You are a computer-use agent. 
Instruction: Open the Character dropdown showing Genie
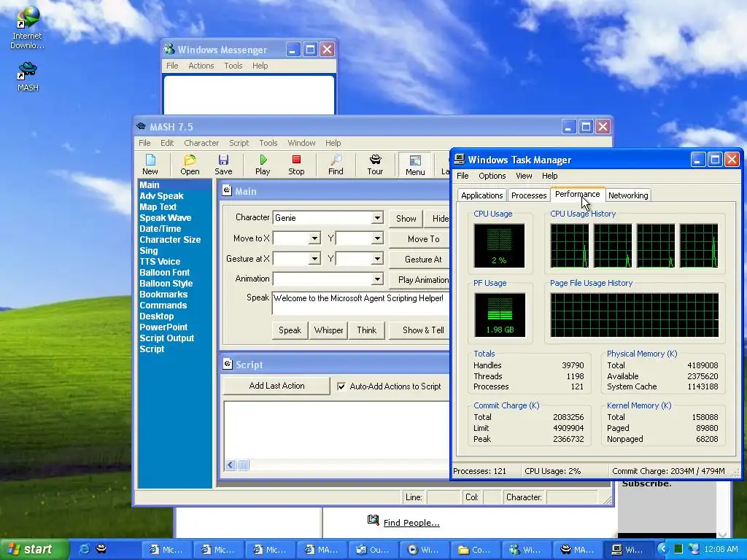(x=377, y=217)
